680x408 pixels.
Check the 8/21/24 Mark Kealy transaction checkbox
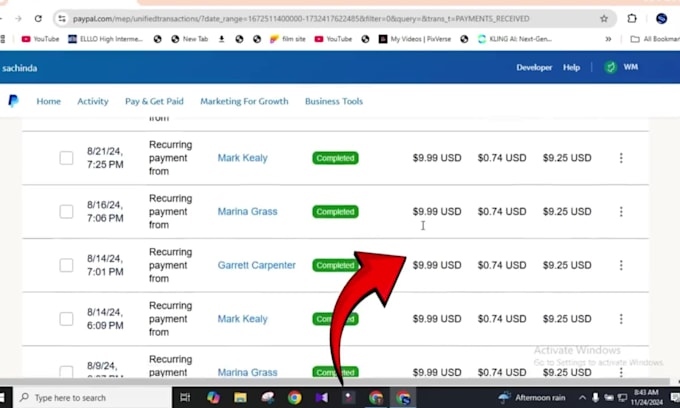[66, 158]
